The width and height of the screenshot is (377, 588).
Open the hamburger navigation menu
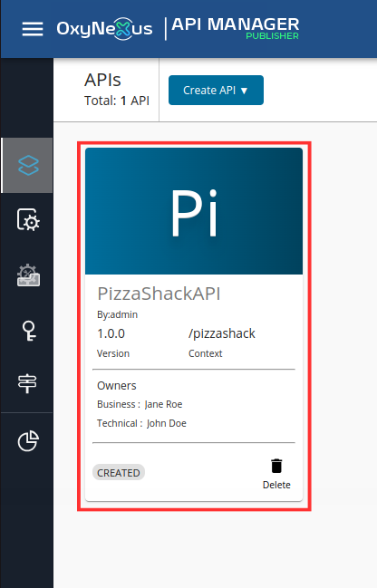[33, 29]
